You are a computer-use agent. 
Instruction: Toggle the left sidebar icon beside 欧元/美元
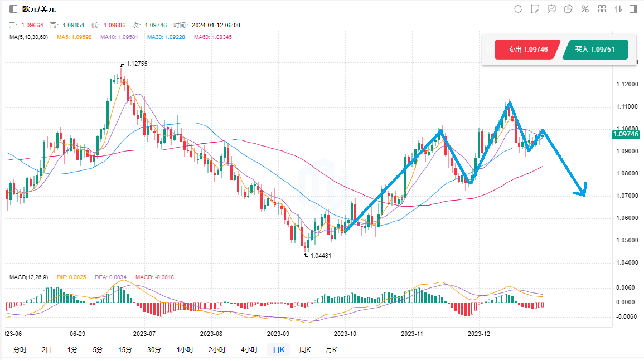point(13,9)
